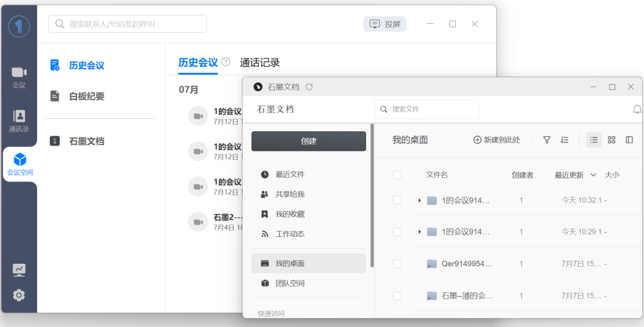This screenshot has width=644, height=327.
Task: Select 我的桌面 in 石墨文档 sidebar
Action: pos(308,263)
